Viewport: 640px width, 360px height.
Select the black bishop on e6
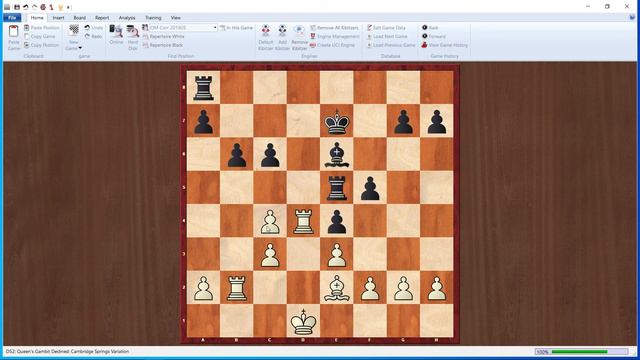(x=337, y=155)
